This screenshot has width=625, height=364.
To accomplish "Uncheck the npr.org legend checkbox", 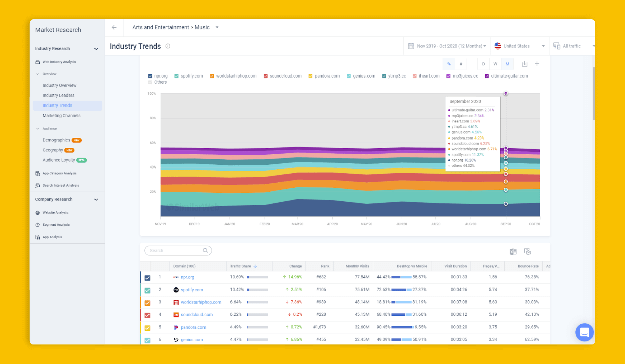I will [x=150, y=76].
